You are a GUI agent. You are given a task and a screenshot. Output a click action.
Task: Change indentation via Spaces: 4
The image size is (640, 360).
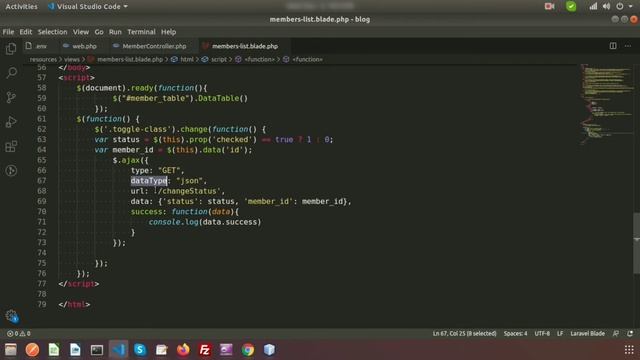515,333
